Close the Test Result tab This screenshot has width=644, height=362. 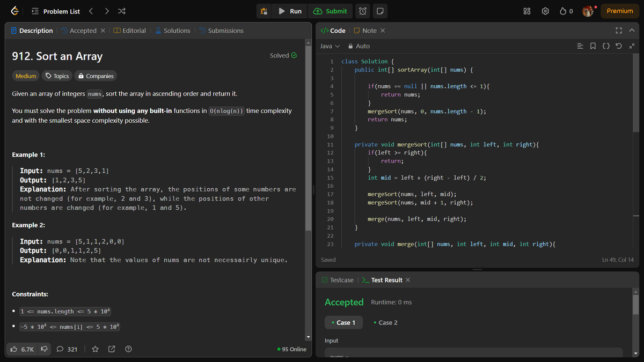coord(408,280)
